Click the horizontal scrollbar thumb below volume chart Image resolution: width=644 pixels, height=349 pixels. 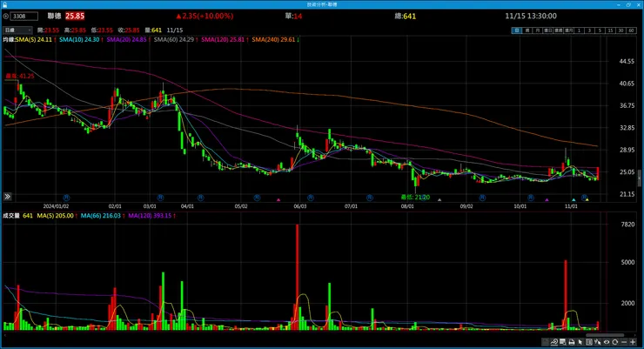604,335
